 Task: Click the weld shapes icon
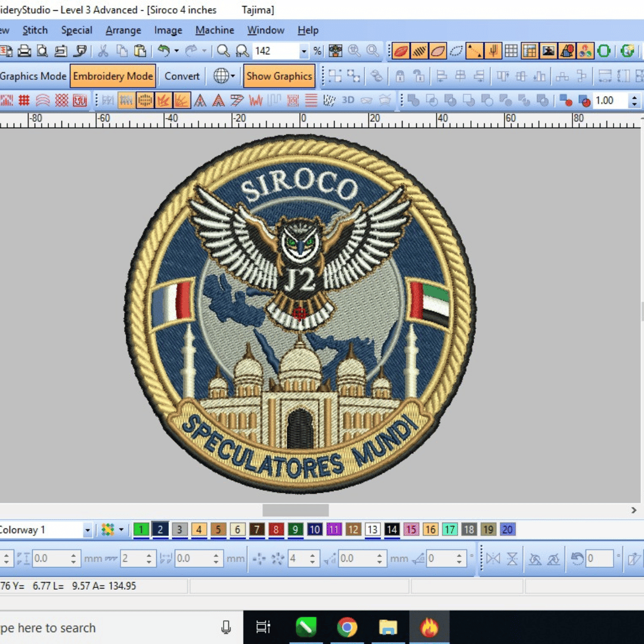coord(414,101)
